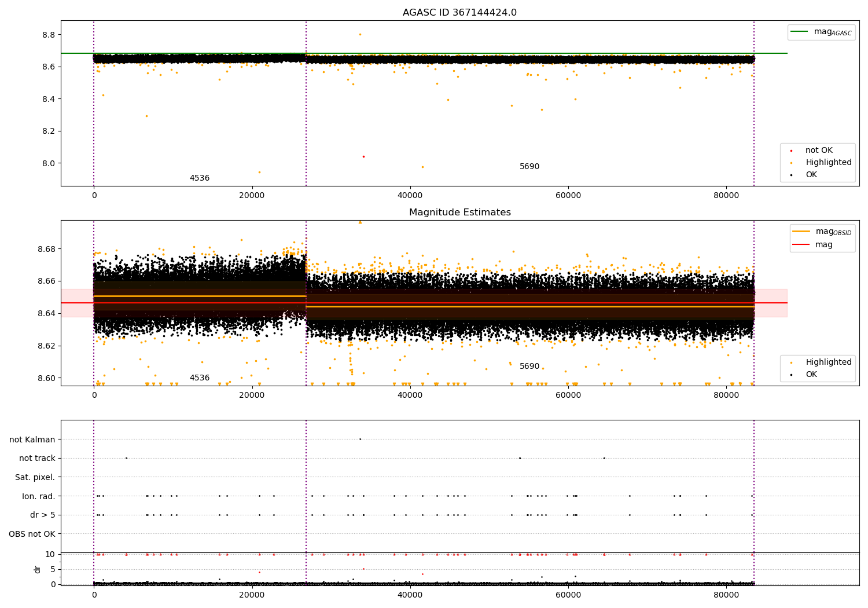Image resolution: width=868 pixels, height=608 pixels.
Task: Click the '8.62' y-axis tick label
Action: [46, 346]
